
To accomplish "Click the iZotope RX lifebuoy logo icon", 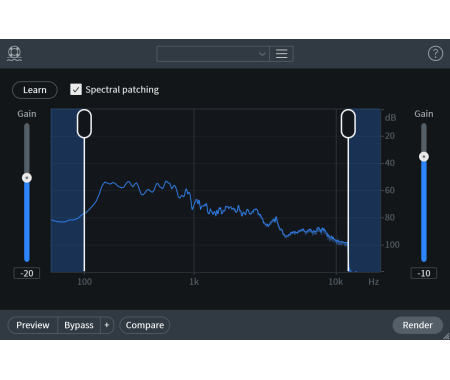I will (x=14, y=53).
